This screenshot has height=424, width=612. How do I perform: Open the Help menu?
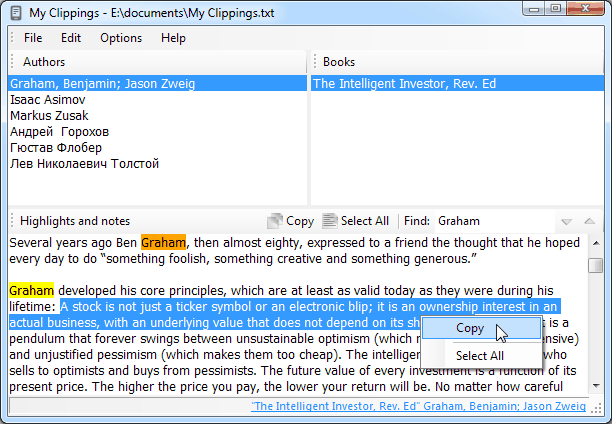[x=173, y=38]
